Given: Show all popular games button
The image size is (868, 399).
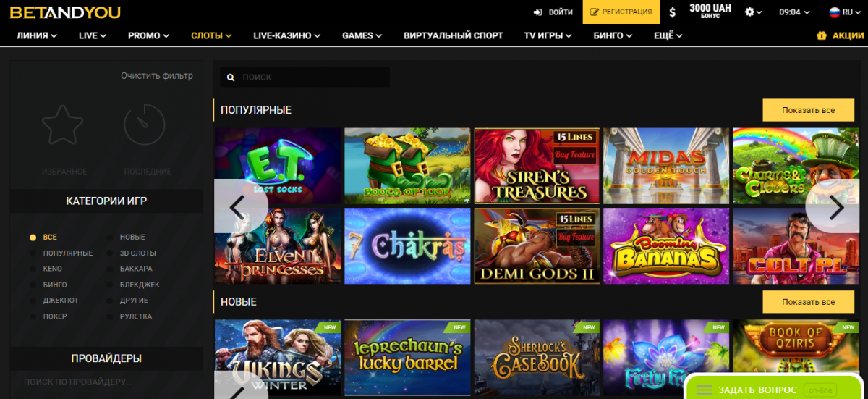Looking at the screenshot, I should click(x=809, y=110).
